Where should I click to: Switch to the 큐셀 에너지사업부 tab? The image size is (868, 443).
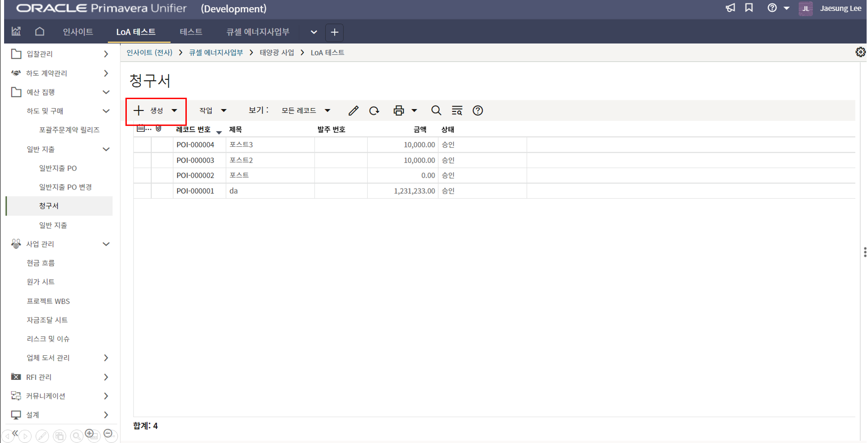pyautogui.click(x=258, y=32)
